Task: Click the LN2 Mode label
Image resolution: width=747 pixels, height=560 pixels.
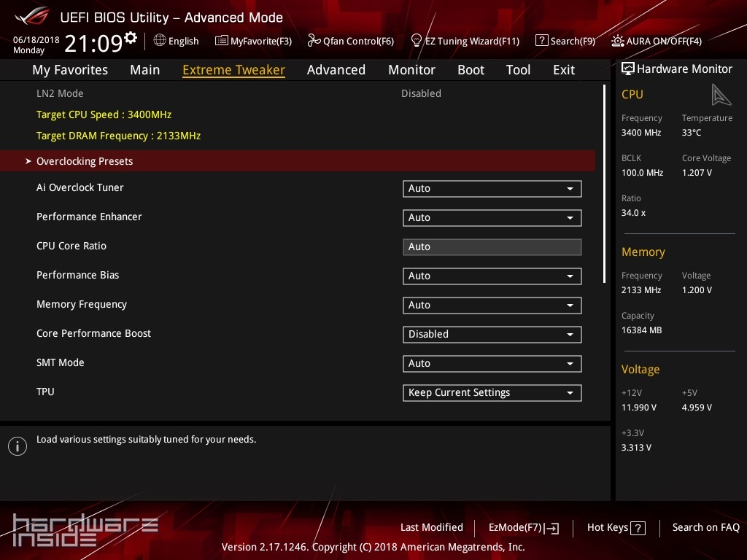Action: pos(60,93)
